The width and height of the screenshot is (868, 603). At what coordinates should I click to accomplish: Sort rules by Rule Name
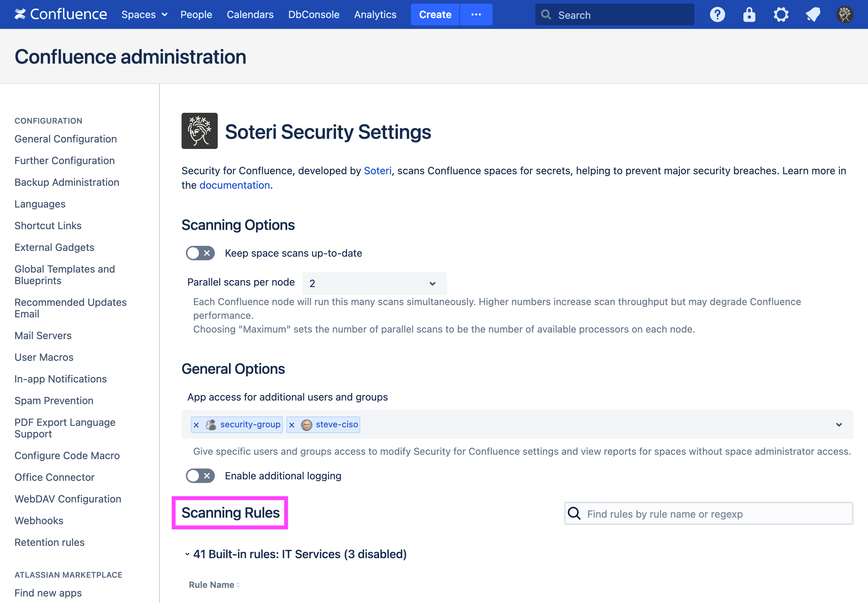(213, 585)
